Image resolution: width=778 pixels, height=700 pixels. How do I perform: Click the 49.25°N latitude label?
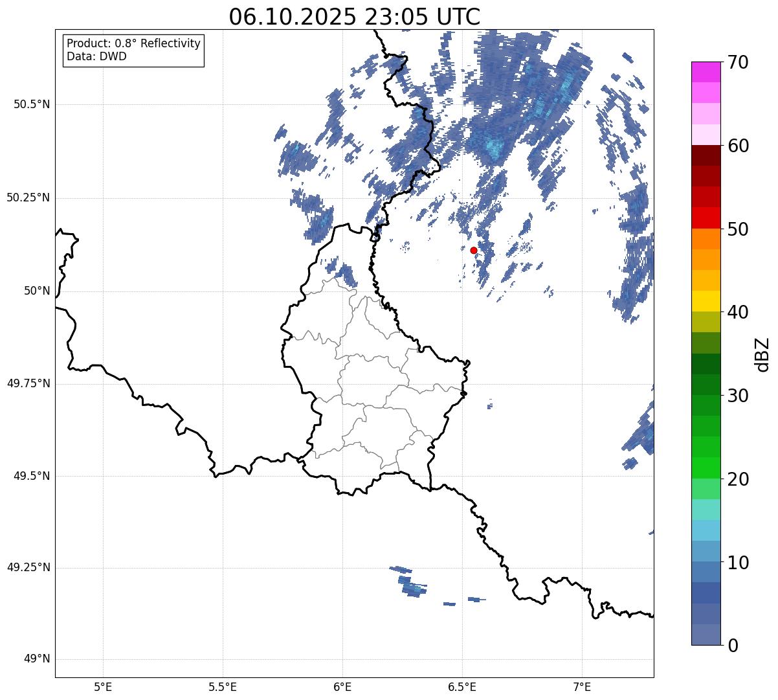[28, 567]
